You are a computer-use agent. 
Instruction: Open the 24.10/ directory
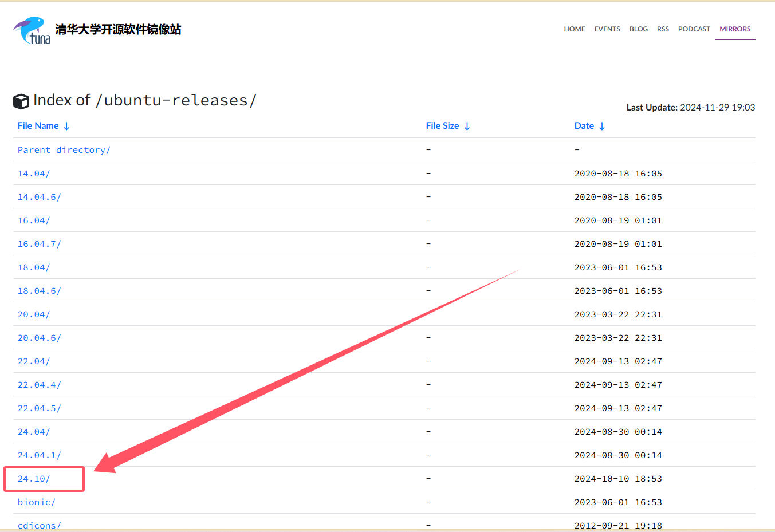tap(34, 479)
